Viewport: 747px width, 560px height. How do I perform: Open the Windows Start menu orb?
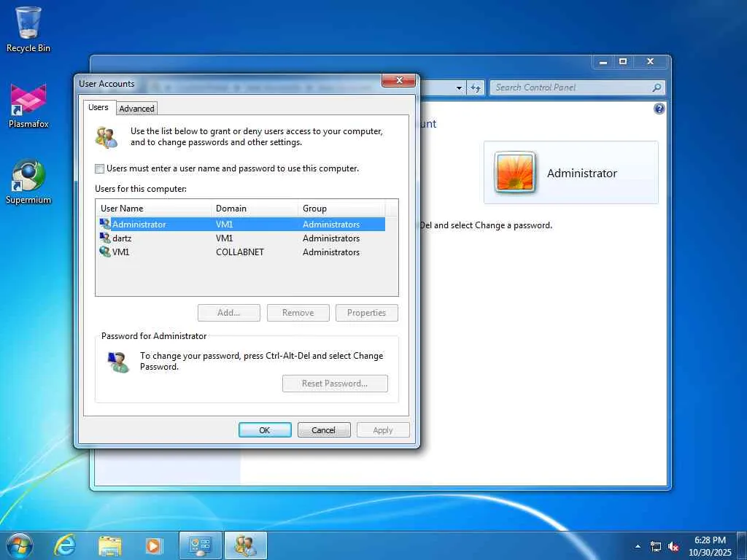click(x=19, y=545)
